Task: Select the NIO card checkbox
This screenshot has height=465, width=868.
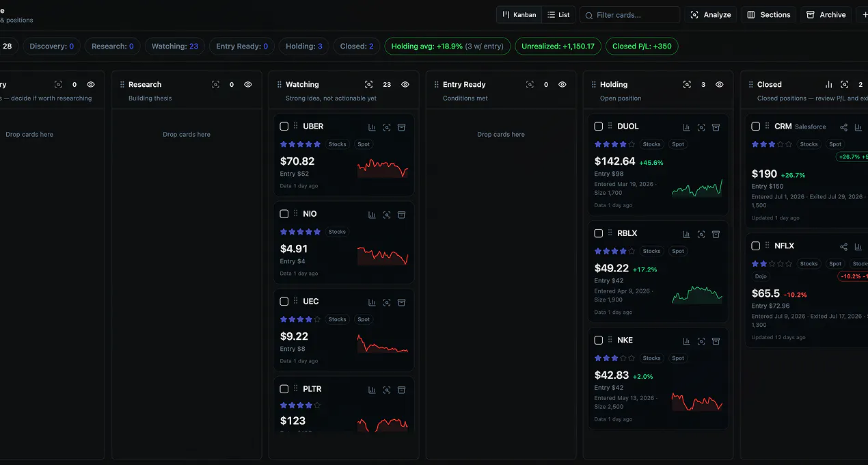Action: point(284,214)
